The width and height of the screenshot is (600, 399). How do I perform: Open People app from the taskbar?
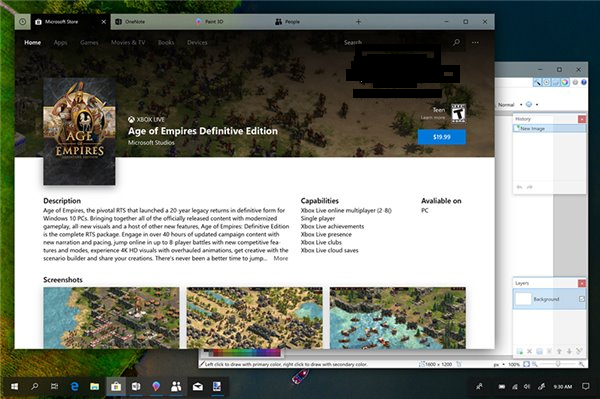(176, 386)
